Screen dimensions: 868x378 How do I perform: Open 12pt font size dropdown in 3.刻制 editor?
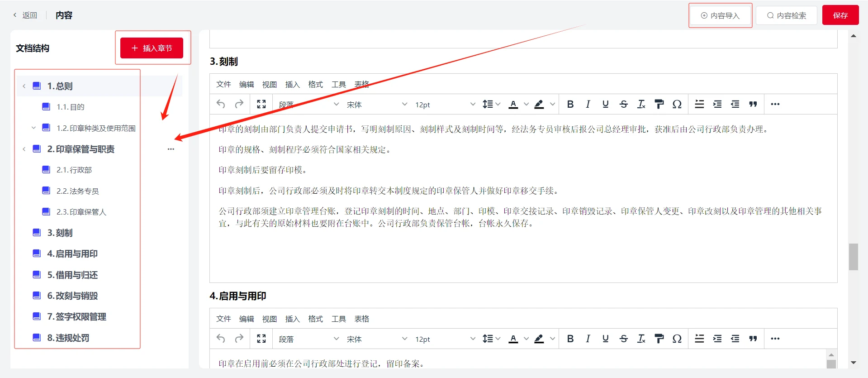click(445, 104)
